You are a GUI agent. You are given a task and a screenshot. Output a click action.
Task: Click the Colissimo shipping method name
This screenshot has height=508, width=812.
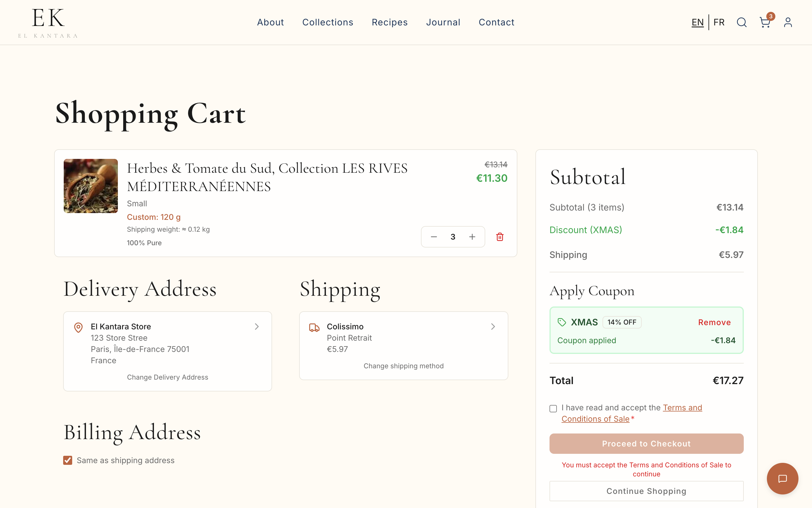345,327
